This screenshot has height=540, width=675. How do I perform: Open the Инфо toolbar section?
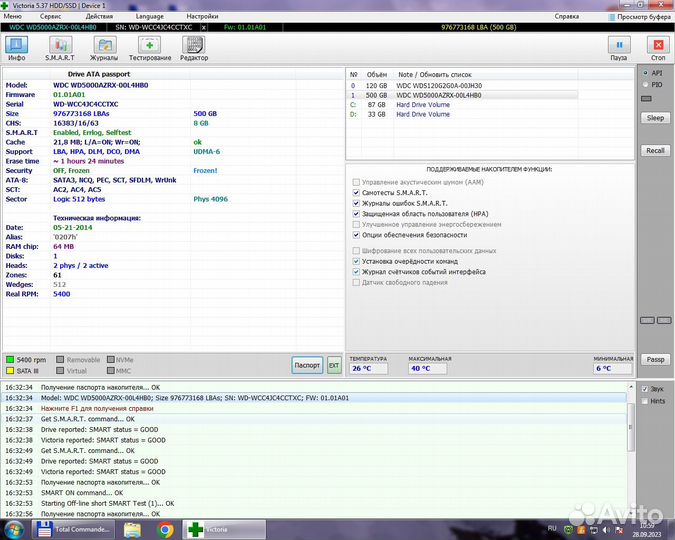click(16, 49)
